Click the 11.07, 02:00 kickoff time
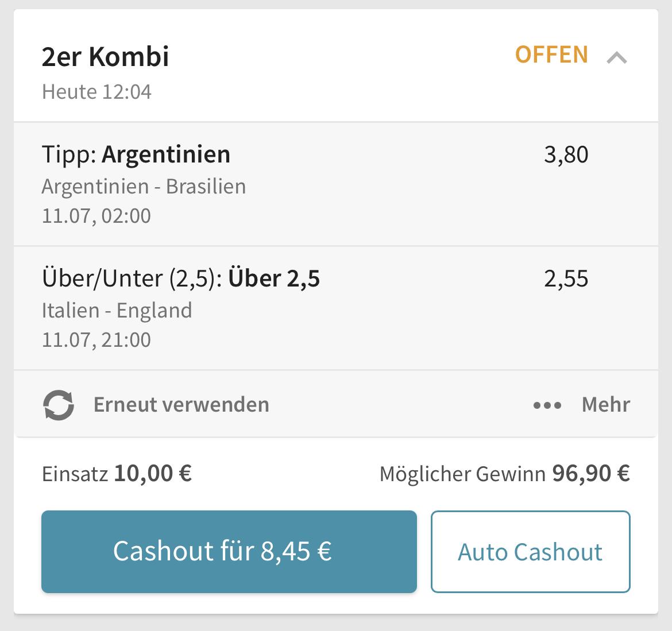 (x=96, y=216)
